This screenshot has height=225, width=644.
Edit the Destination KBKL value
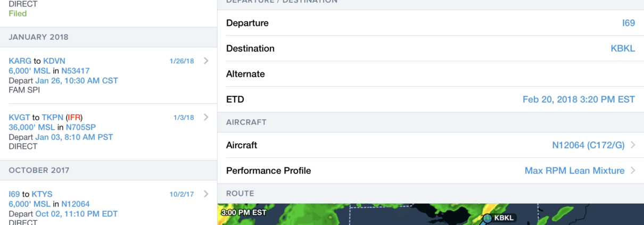click(x=623, y=48)
